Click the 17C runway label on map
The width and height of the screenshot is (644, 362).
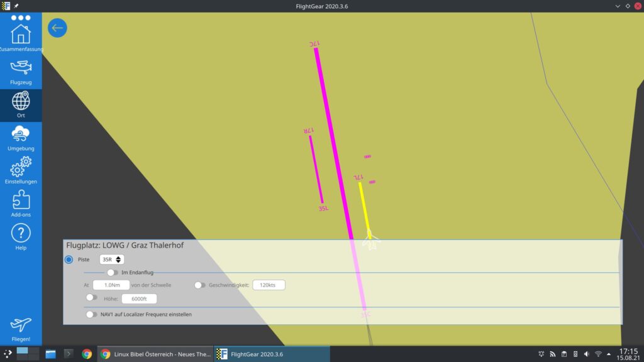pyautogui.click(x=314, y=43)
